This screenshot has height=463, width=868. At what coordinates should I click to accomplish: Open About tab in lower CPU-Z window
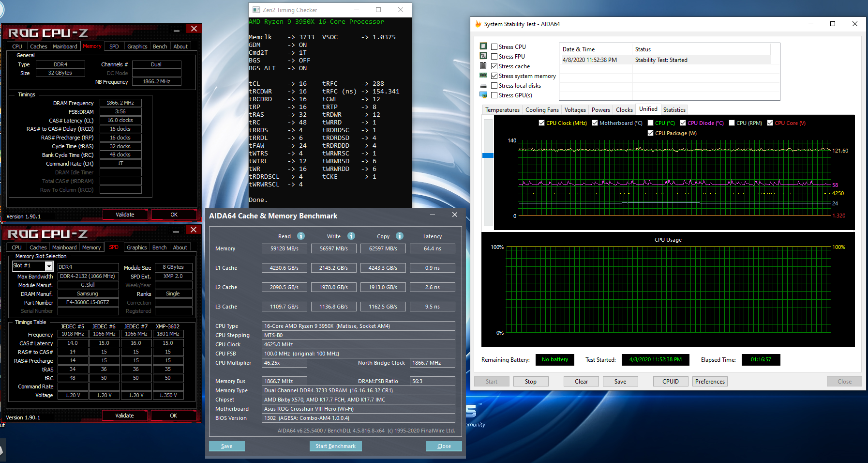click(180, 247)
